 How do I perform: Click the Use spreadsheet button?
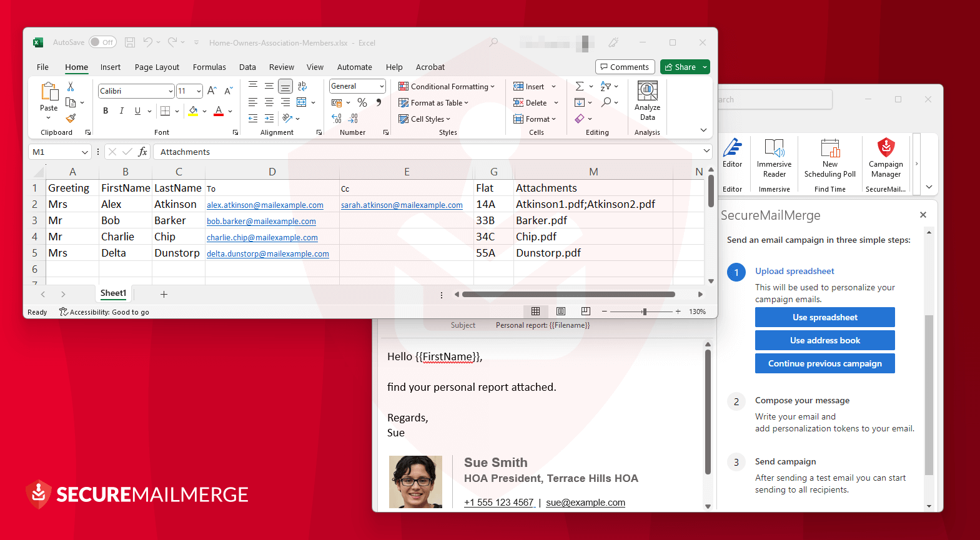[x=824, y=317]
